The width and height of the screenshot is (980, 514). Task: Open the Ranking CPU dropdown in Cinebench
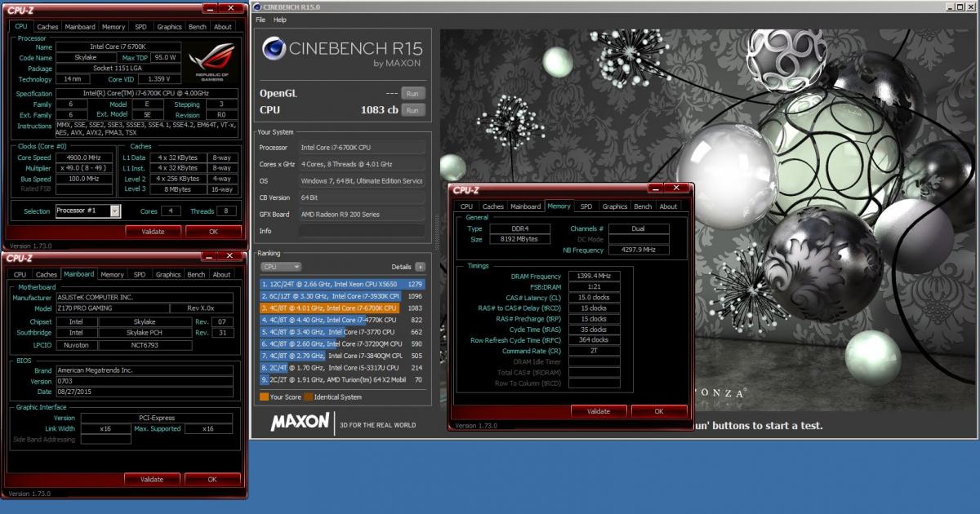click(280, 267)
